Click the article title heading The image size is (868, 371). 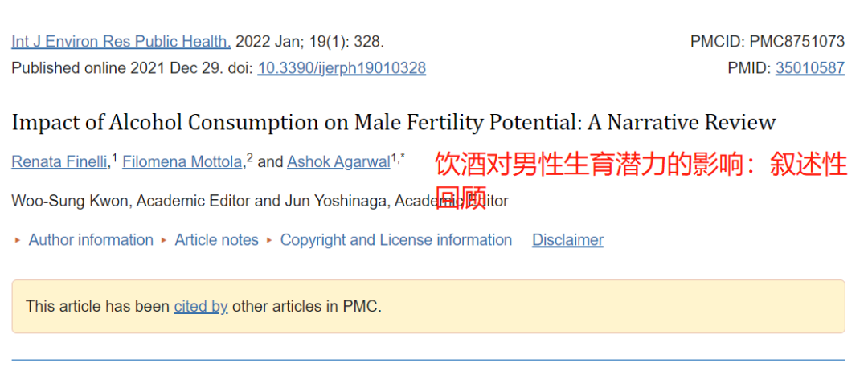coord(394,122)
